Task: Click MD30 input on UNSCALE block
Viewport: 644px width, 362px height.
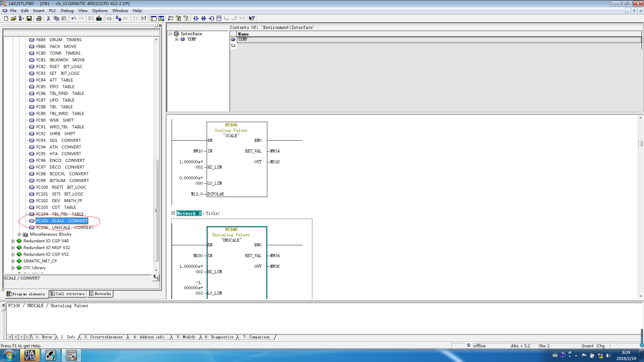Action: pos(197,255)
